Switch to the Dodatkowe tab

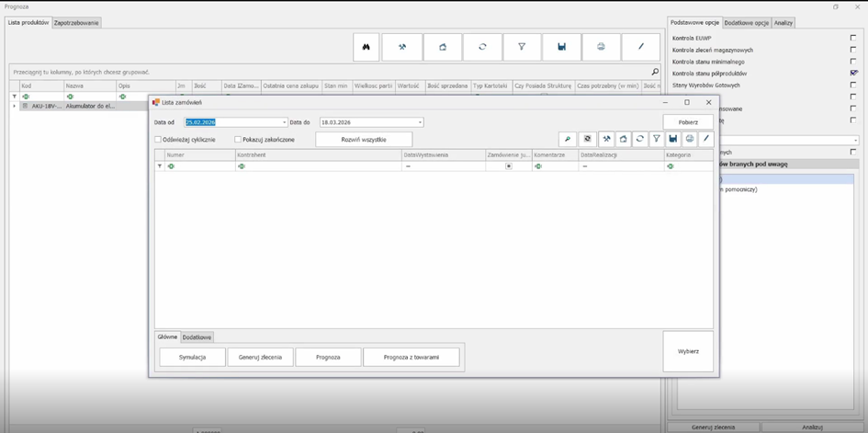pyautogui.click(x=197, y=337)
